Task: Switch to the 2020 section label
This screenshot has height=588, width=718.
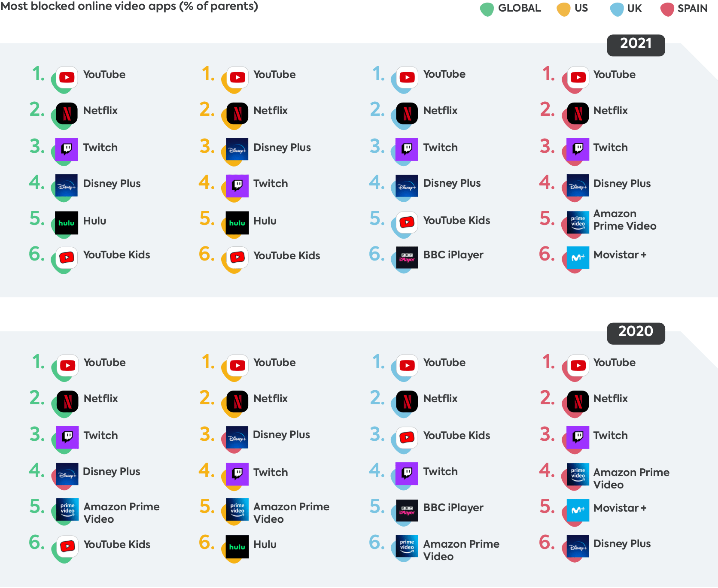Action: point(636,332)
